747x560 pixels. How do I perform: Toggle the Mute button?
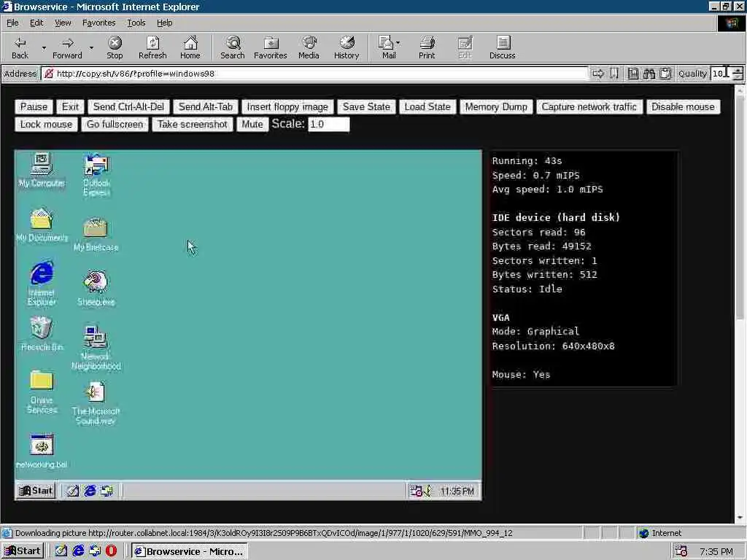pos(252,124)
